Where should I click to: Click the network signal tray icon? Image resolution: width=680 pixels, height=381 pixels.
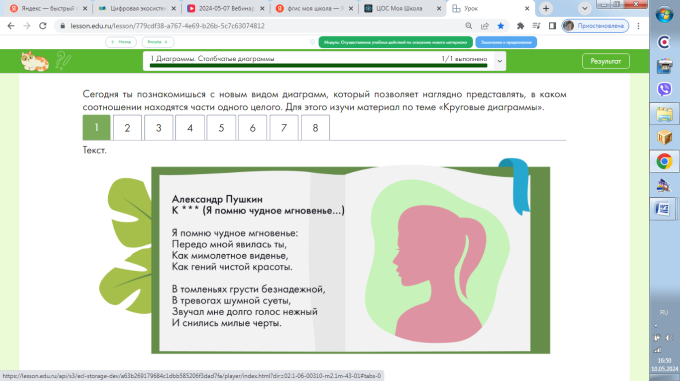pyautogui.click(x=658, y=349)
